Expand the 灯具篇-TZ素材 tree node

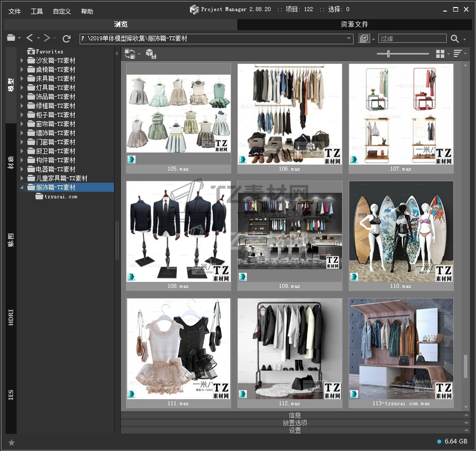coord(22,88)
